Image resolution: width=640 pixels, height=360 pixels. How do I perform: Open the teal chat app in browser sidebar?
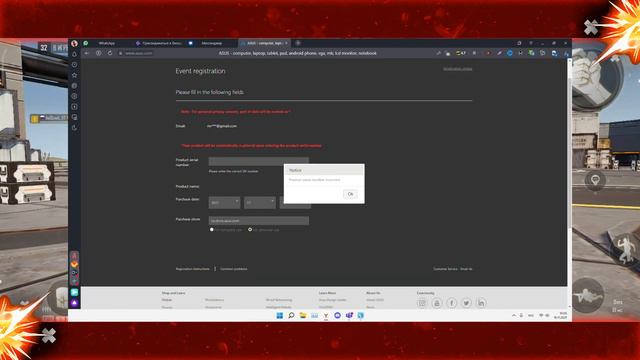[x=74, y=292]
